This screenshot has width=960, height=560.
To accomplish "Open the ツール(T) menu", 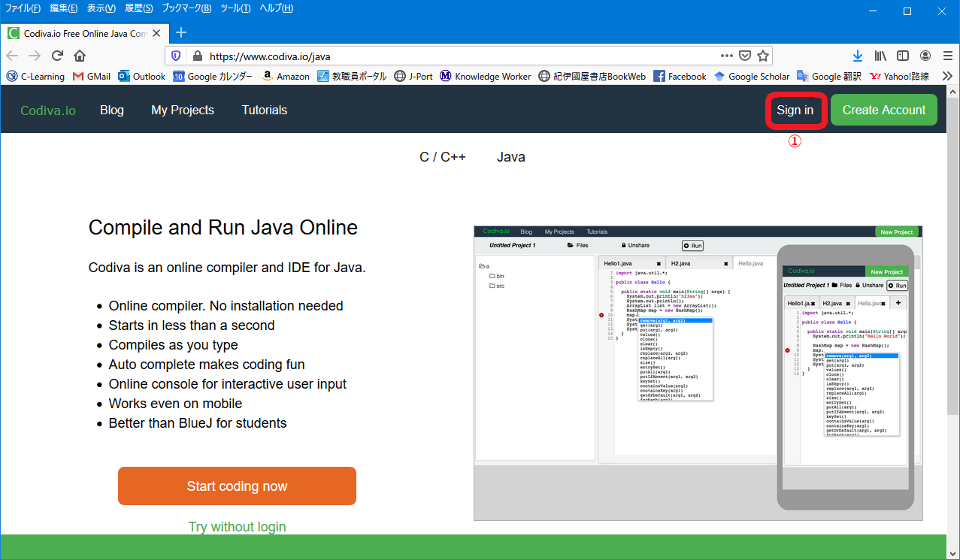I will tap(235, 8).
